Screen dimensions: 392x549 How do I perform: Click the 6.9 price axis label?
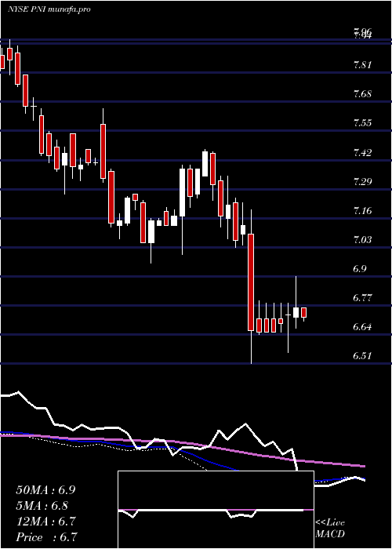click(360, 268)
